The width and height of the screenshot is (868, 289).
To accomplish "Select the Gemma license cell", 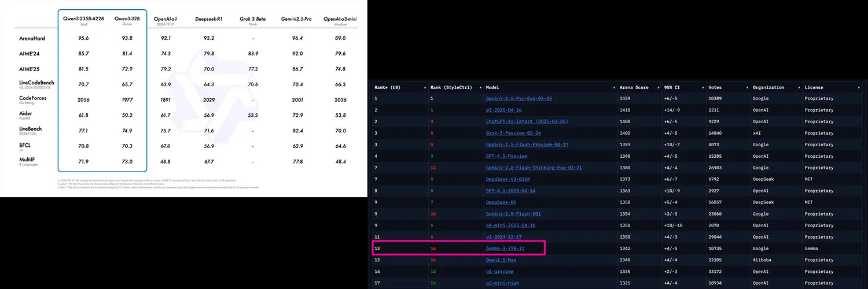I will 812,249.
